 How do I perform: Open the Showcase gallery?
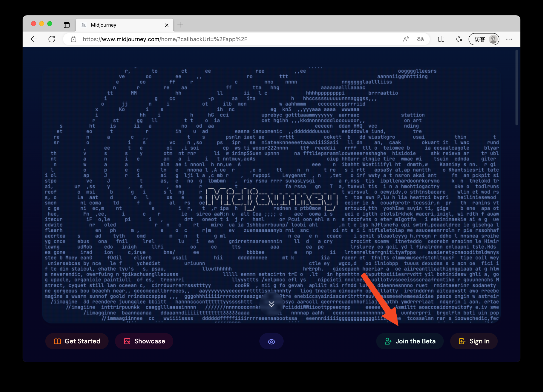(x=144, y=341)
